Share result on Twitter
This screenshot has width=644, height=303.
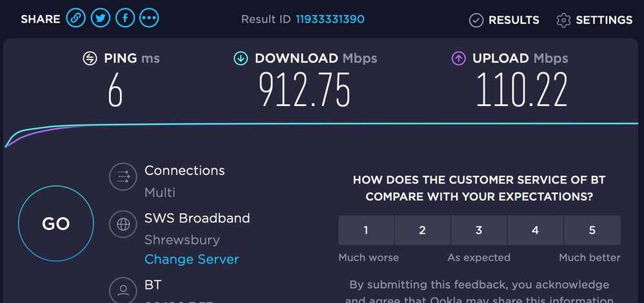[x=100, y=19]
